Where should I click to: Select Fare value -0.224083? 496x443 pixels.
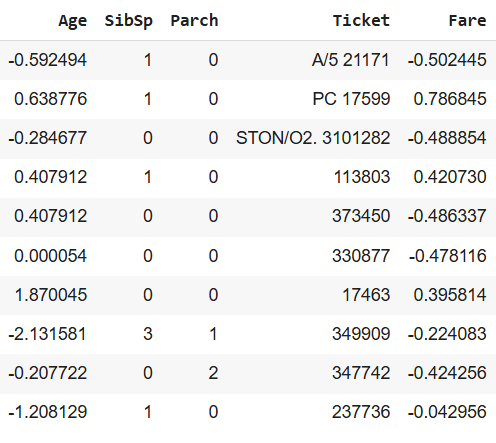447,334
